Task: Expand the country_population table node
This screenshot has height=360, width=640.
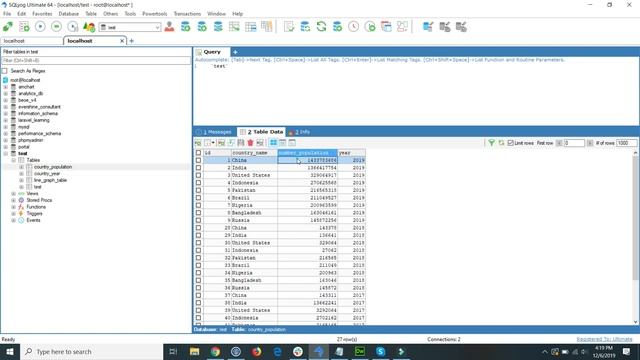Action: (x=22, y=167)
